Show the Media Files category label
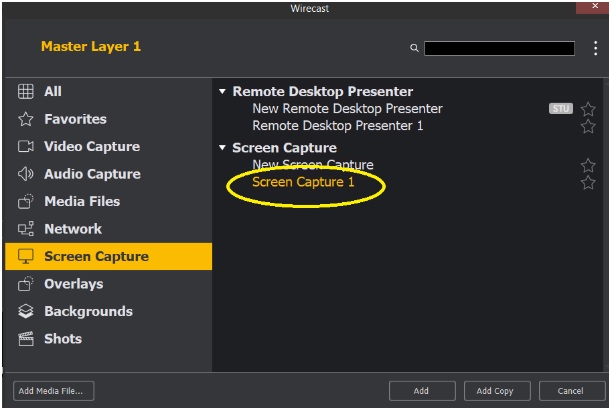Viewport: 609px width, 410px height. [x=82, y=202]
